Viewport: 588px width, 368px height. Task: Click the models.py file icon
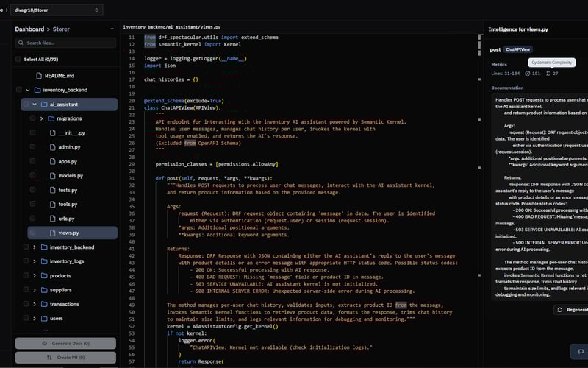(53, 176)
